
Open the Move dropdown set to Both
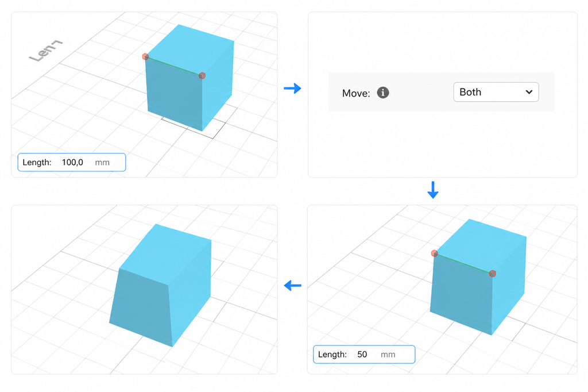496,92
